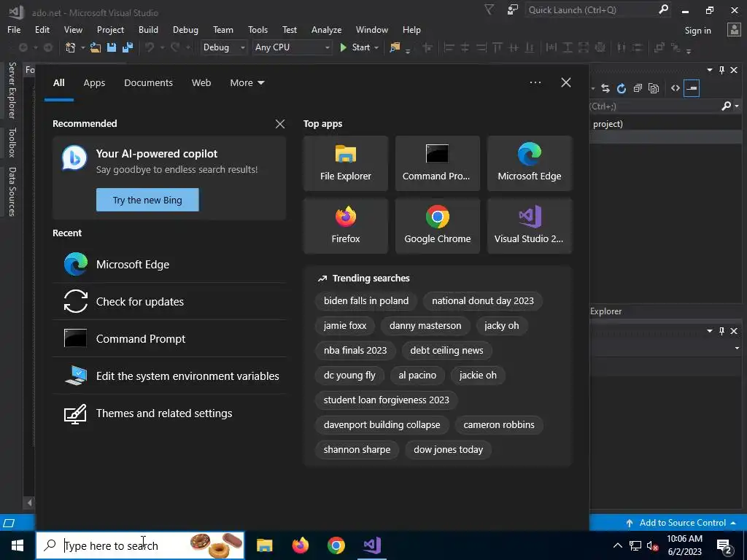Screen dimensions: 747x560
Task: Click Solution Explorer search magnifier icon
Action: click(x=726, y=106)
